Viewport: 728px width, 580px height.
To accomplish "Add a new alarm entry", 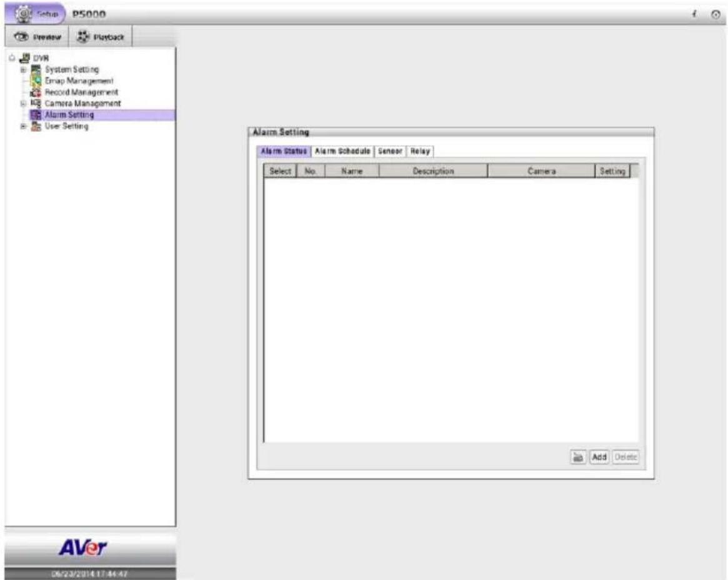I will coord(599,457).
